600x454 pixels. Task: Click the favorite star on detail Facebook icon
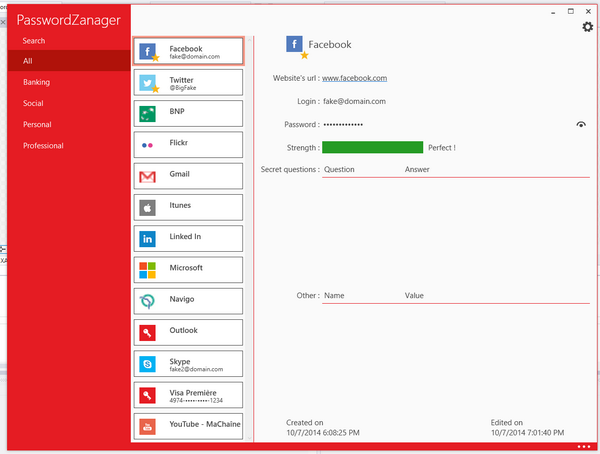point(304,55)
